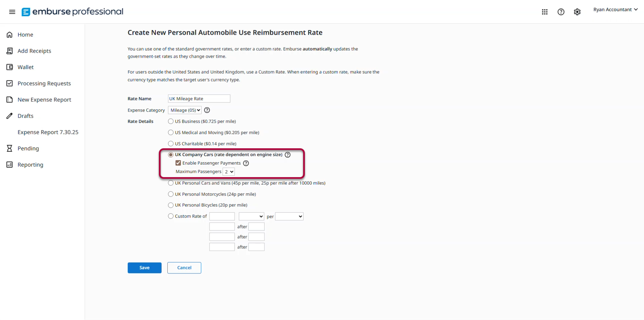This screenshot has height=320, width=644.
Task: Open the Maximum Passengers dropdown
Action: (228, 172)
